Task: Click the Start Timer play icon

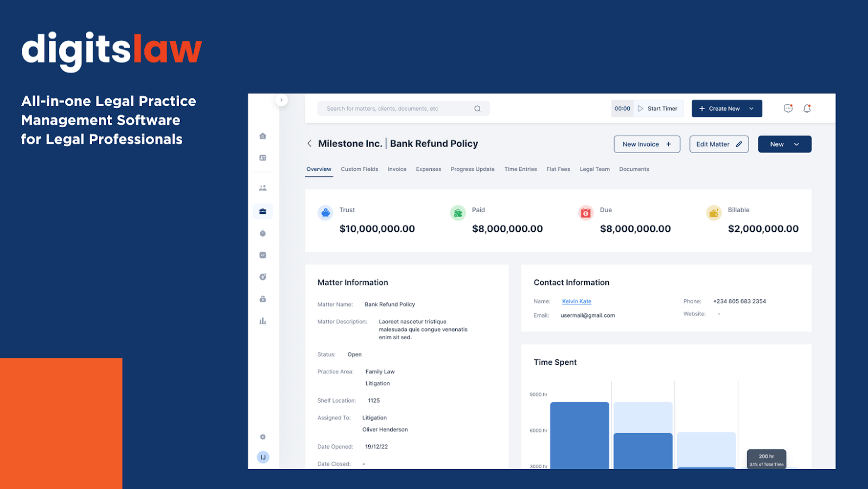Action: pos(641,109)
